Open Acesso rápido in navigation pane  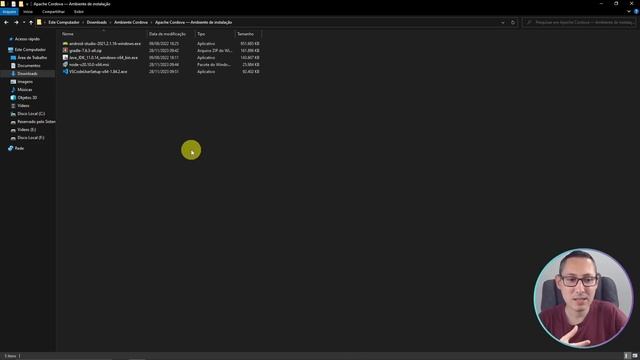pos(27,39)
